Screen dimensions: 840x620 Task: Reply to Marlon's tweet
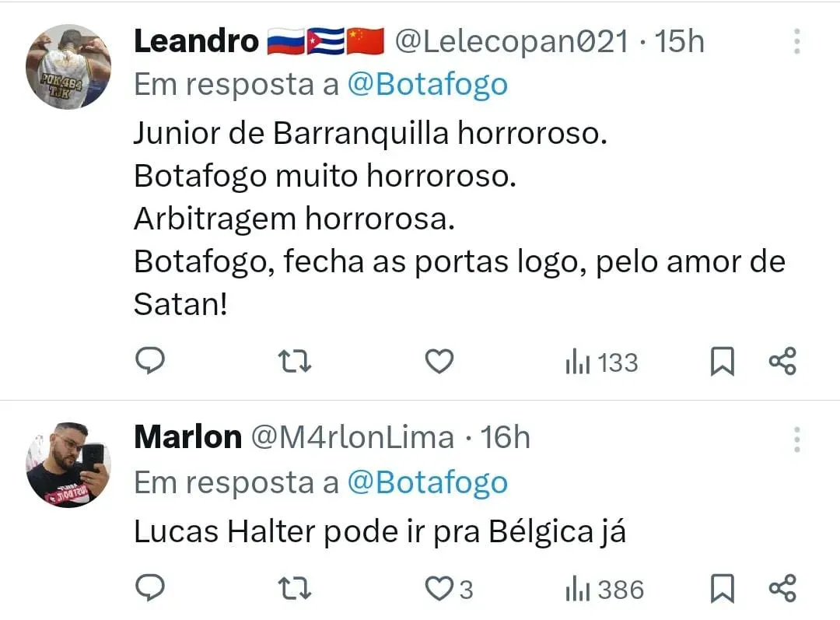[x=150, y=588]
